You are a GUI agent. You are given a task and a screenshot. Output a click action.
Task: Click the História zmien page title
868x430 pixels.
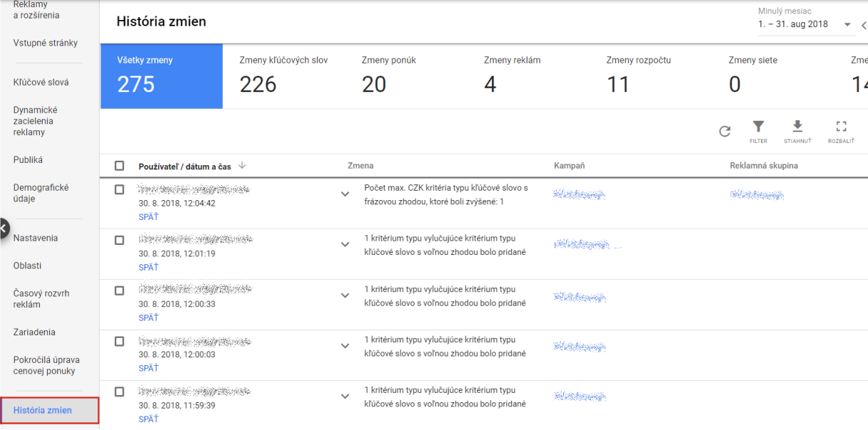click(162, 21)
